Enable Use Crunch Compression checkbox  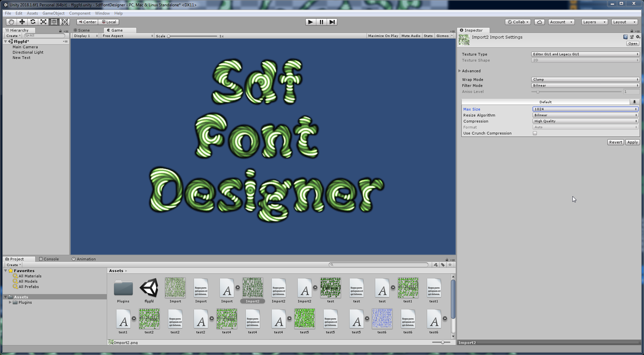[535, 133]
